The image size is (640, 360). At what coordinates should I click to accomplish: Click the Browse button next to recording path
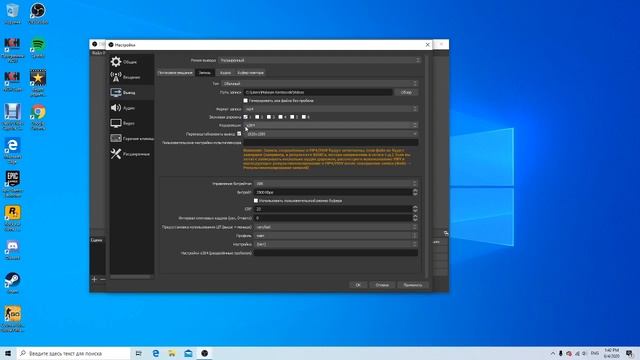(x=406, y=92)
